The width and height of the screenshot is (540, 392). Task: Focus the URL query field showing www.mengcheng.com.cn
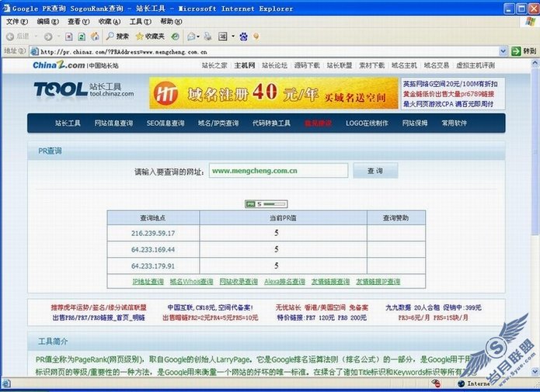278,170
